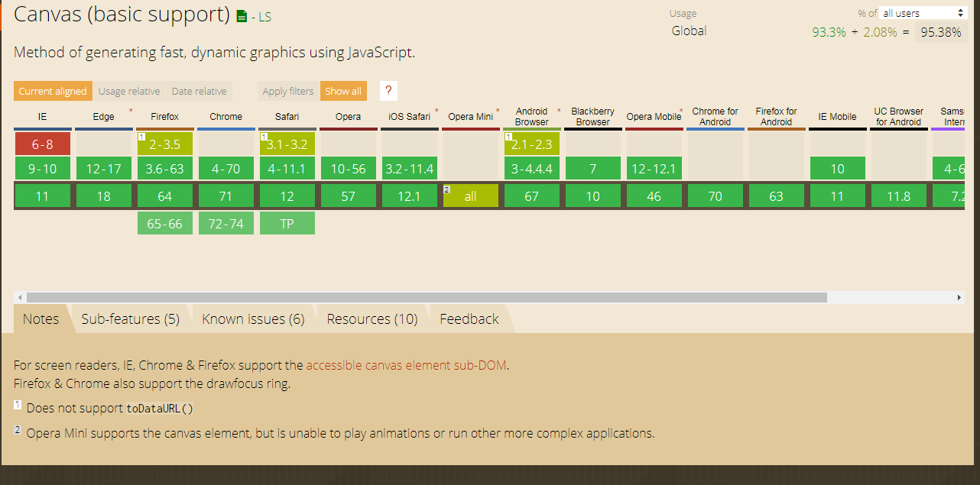980x485 pixels.
Task: Click the Chrome column header
Action: [x=226, y=117]
